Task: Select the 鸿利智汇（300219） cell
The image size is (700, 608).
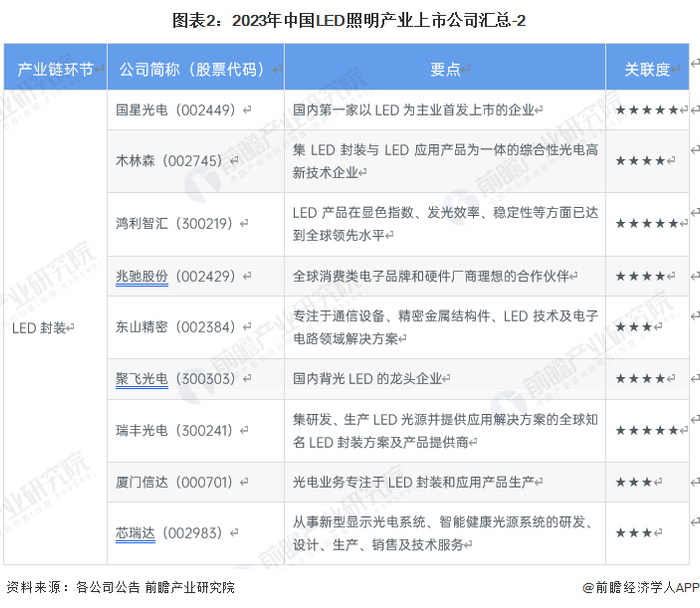Action: pyautogui.click(x=196, y=224)
